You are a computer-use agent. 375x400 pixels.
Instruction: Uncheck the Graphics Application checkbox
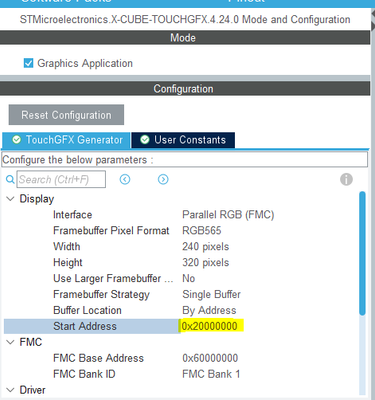point(29,63)
